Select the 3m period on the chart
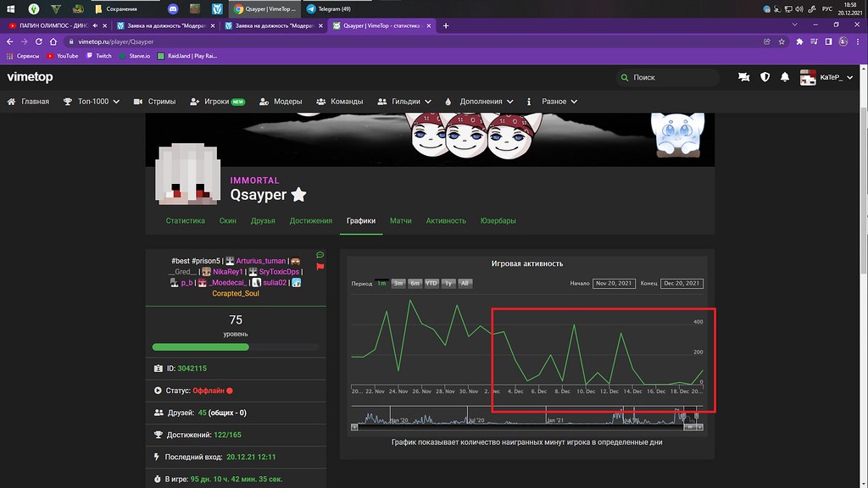This screenshot has height=488, width=868. (398, 284)
